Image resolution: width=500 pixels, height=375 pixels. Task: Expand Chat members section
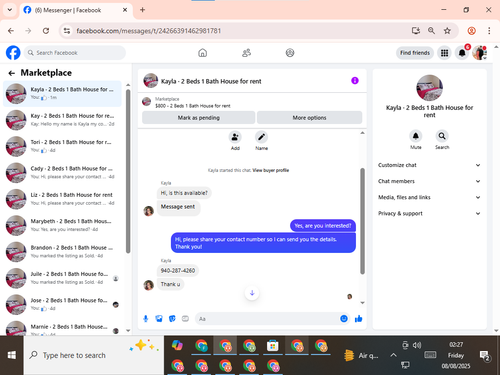pos(429,181)
